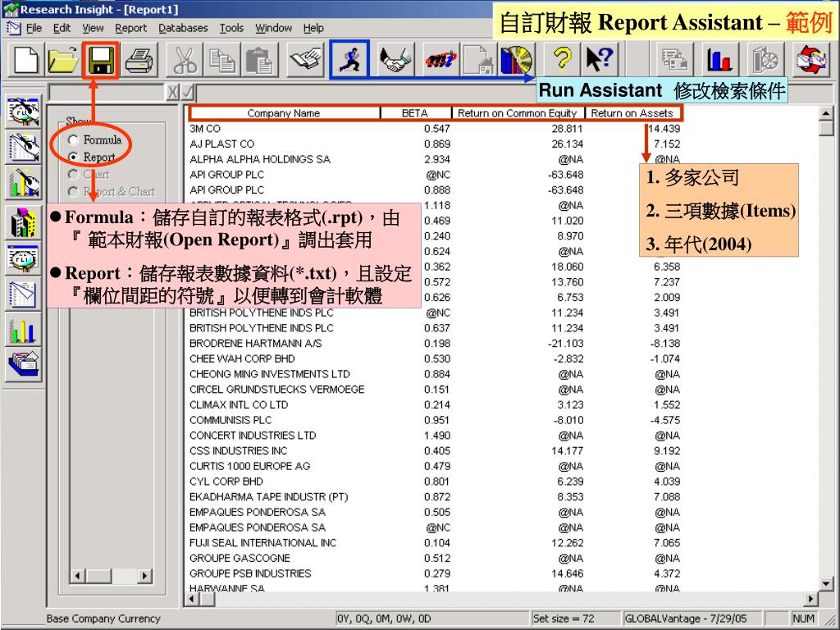The image size is (840, 630).
Task: Open file with the yellow folder icon
Action: point(63,59)
